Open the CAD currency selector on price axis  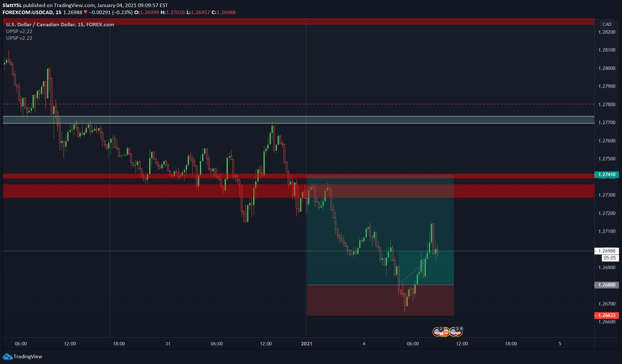[607, 24]
